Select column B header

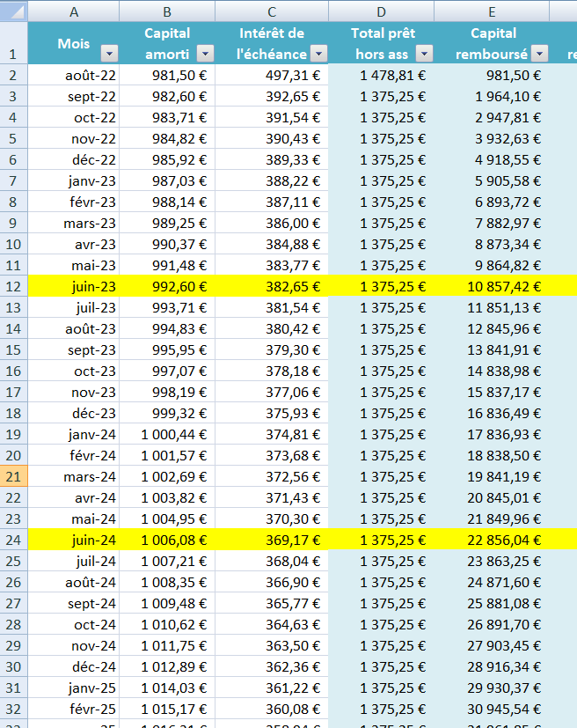(x=167, y=11)
